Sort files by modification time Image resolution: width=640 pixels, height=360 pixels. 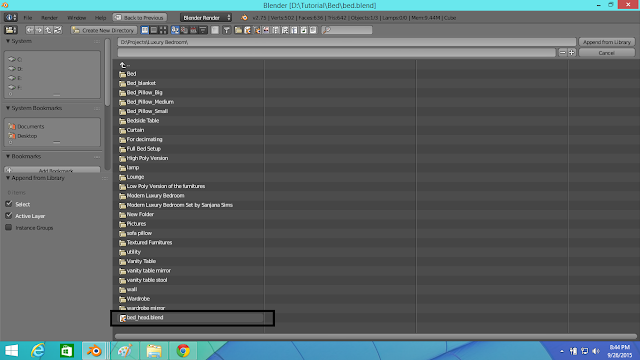[x=193, y=30]
